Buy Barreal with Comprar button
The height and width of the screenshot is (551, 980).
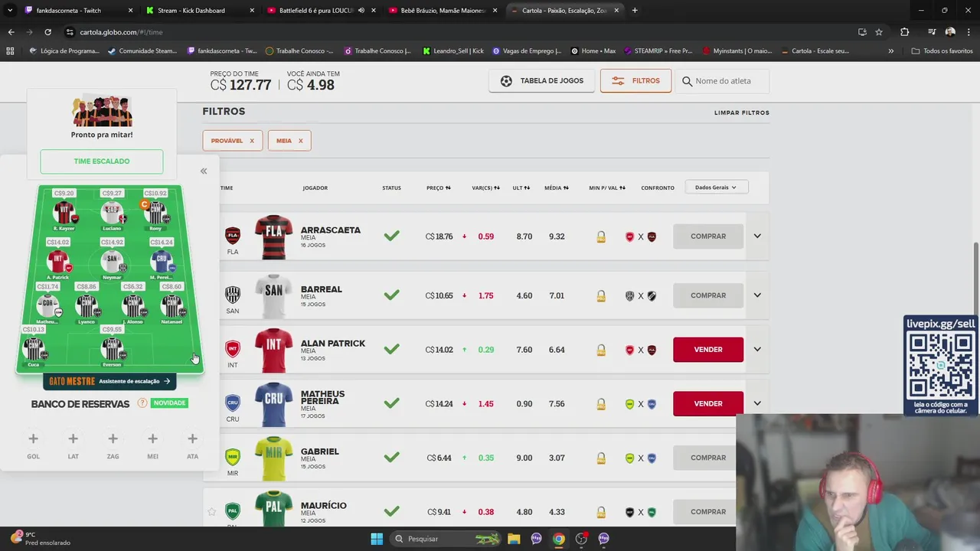[708, 295]
